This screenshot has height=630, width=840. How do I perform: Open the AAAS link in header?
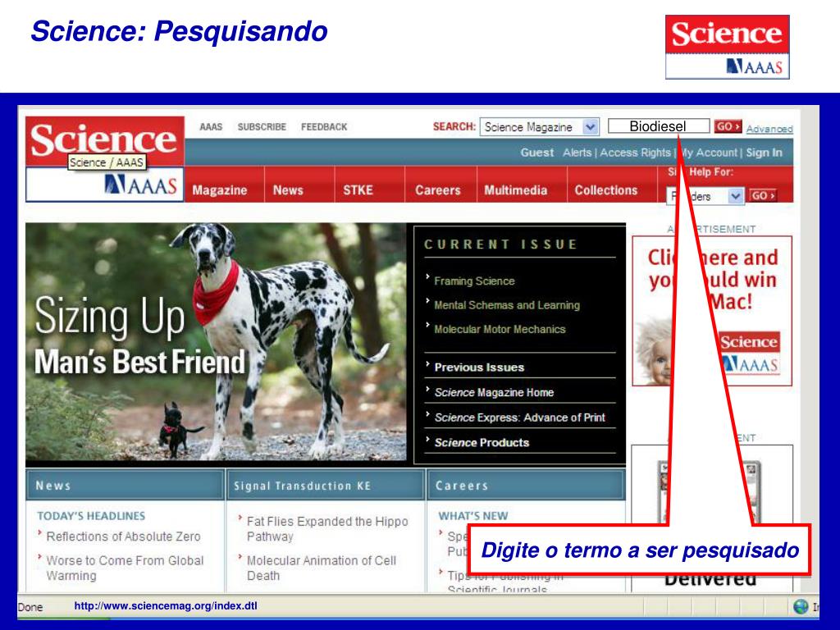[x=211, y=127]
